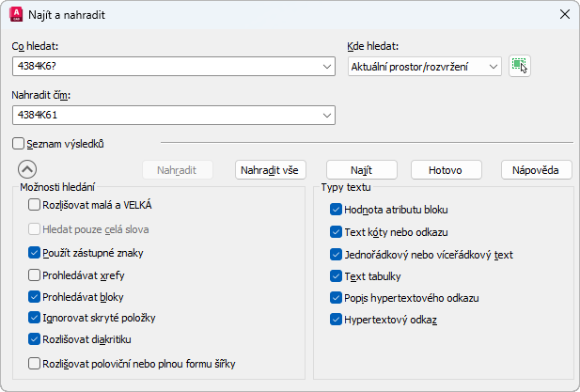Click the select objects icon button

pyautogui.click(x=520, y=66)
